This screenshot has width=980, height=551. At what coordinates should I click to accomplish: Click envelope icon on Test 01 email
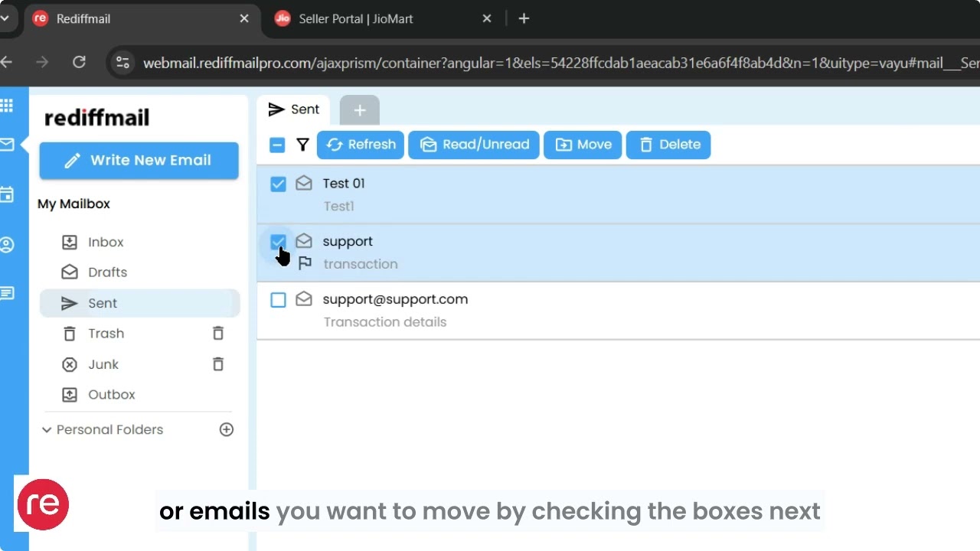click(304, 183)
